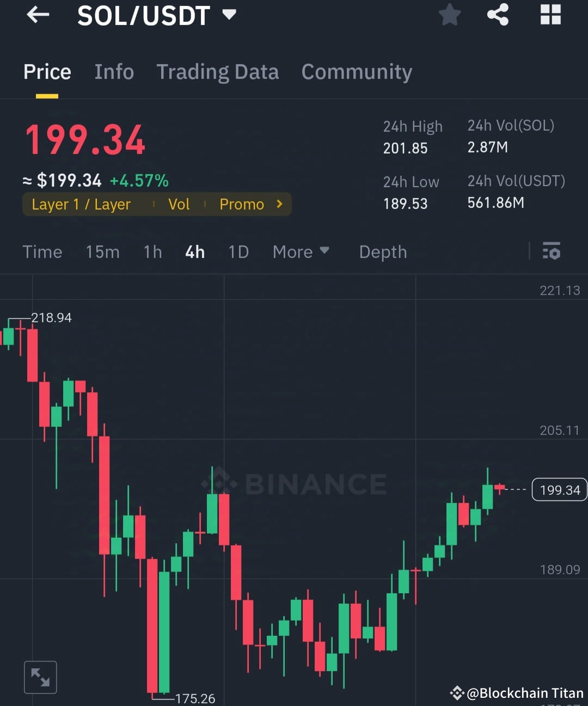Select the Vol tag under the price
588x706 pixels.
pos(179,204)
